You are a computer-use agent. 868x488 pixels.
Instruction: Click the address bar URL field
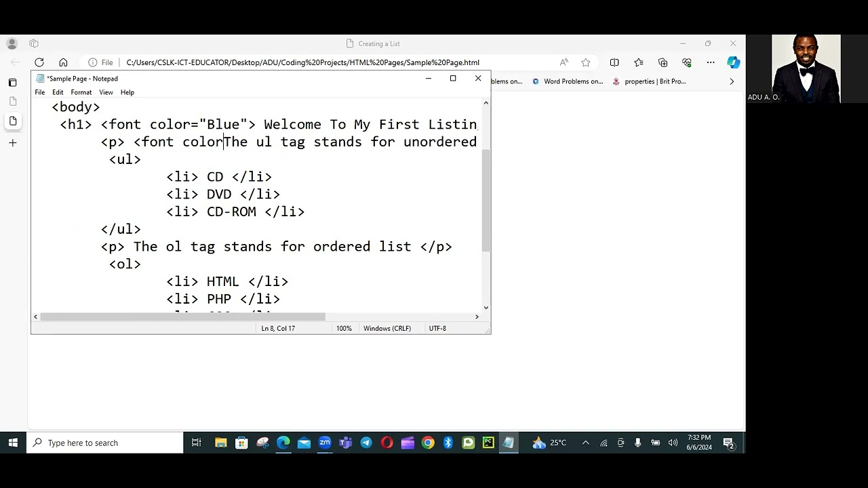click(x=302, y=62)
